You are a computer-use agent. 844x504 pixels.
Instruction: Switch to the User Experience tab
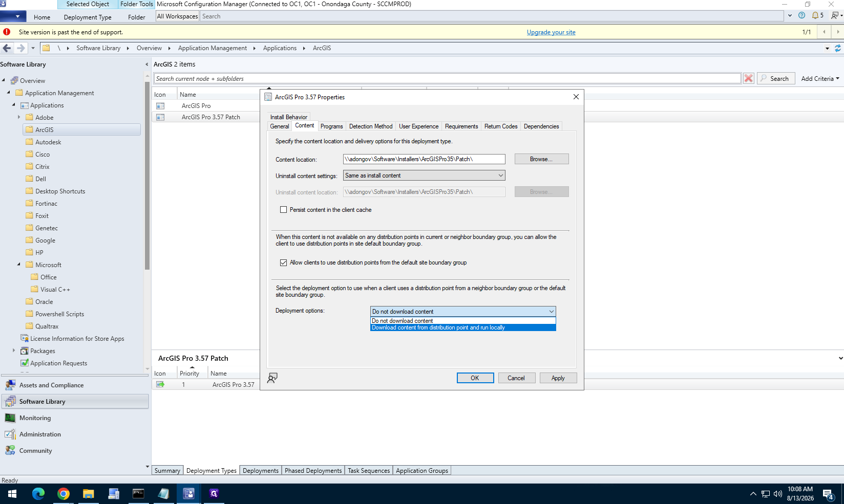[418, 126]
